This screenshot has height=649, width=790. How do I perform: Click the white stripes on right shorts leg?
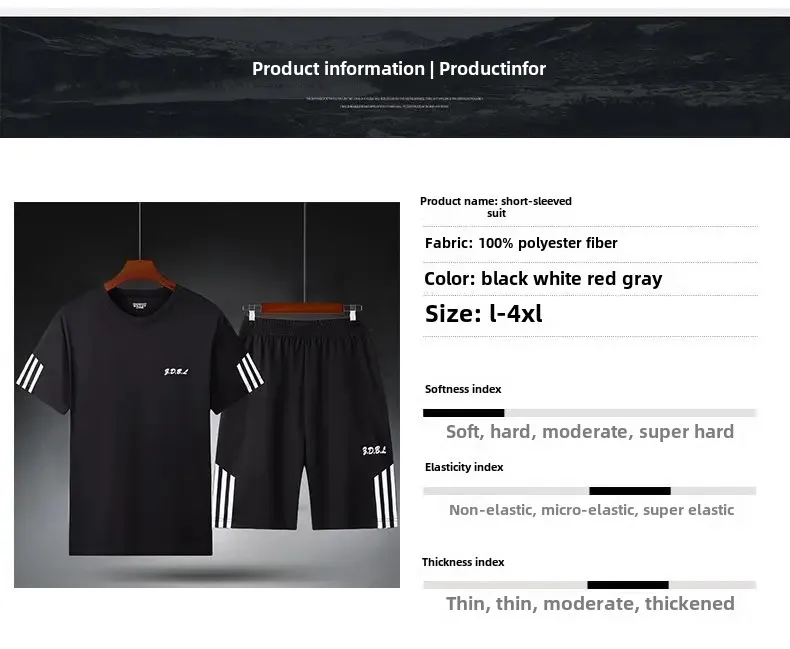pos(385,497)
